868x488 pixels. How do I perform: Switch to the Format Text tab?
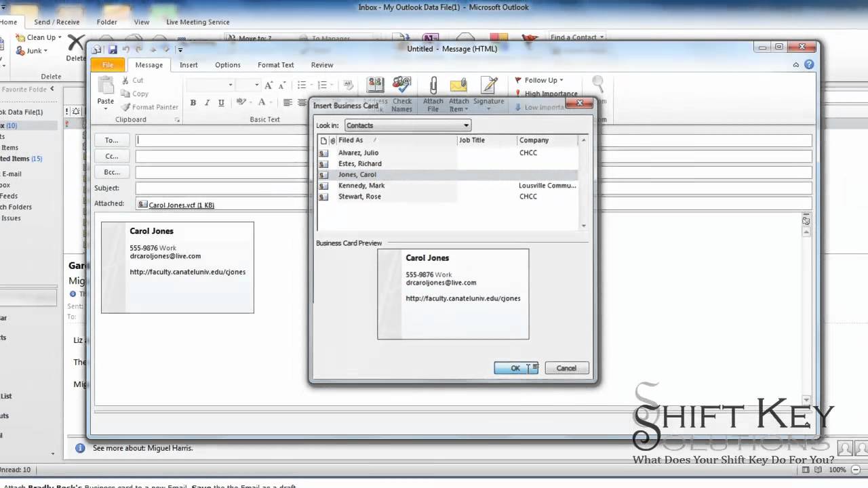(x=275, y=65)
